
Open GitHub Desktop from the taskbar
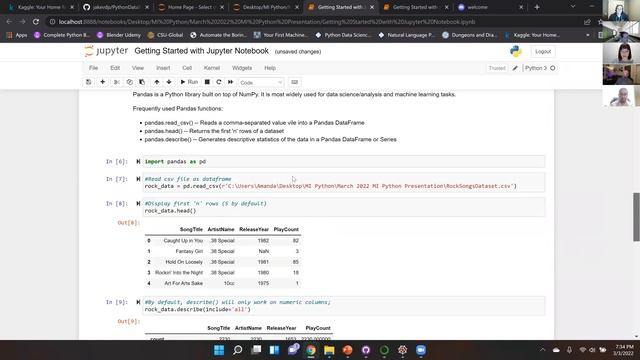[x=366, y=350]
